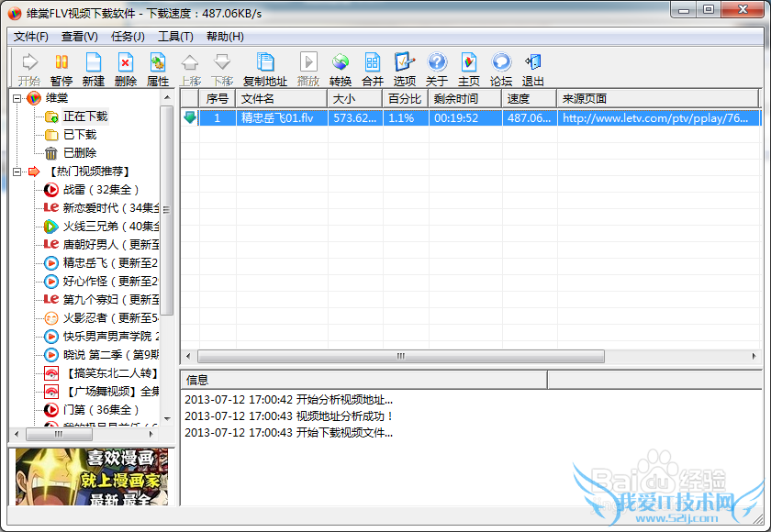Sort by 百分比 column header
This screenshot has height=532, width=771.
click(405, 99)
